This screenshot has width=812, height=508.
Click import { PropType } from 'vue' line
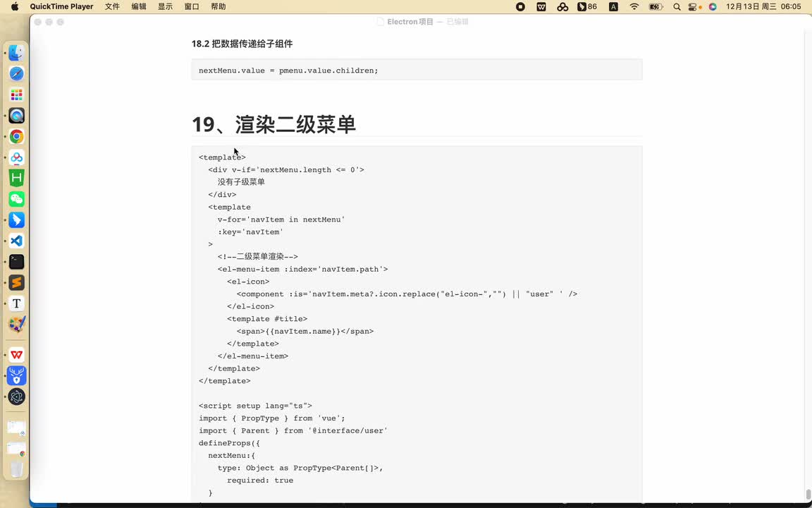click(272, 418)
